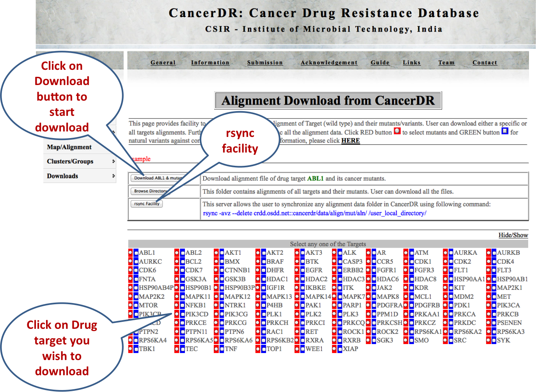
Task: Toggle the Hide/Show targets link
Action: click(x=513, y=235)
